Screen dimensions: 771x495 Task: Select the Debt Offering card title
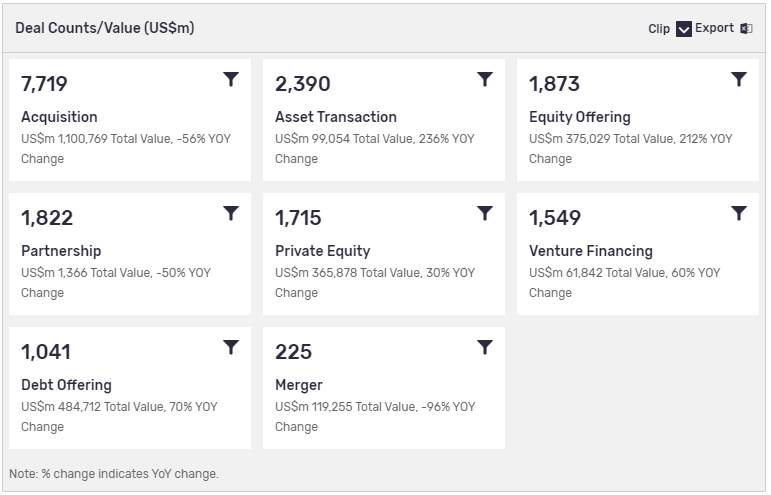[x=66, y=385]
